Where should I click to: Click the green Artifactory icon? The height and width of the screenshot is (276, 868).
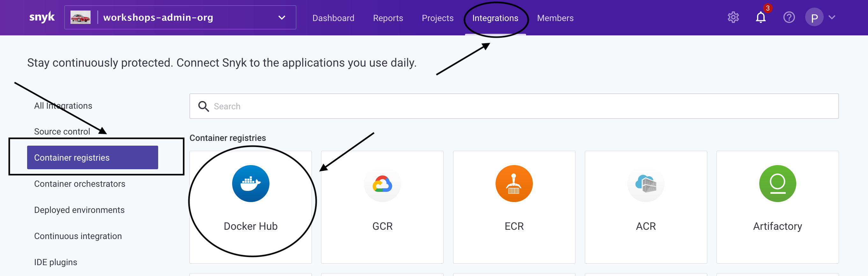pos(777,184)
